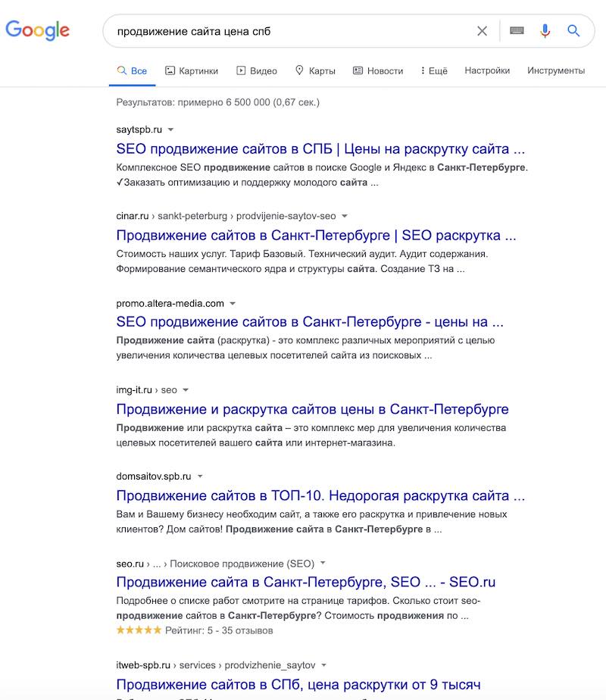Click the img-it.ru › seo URL

coord(146,390)
